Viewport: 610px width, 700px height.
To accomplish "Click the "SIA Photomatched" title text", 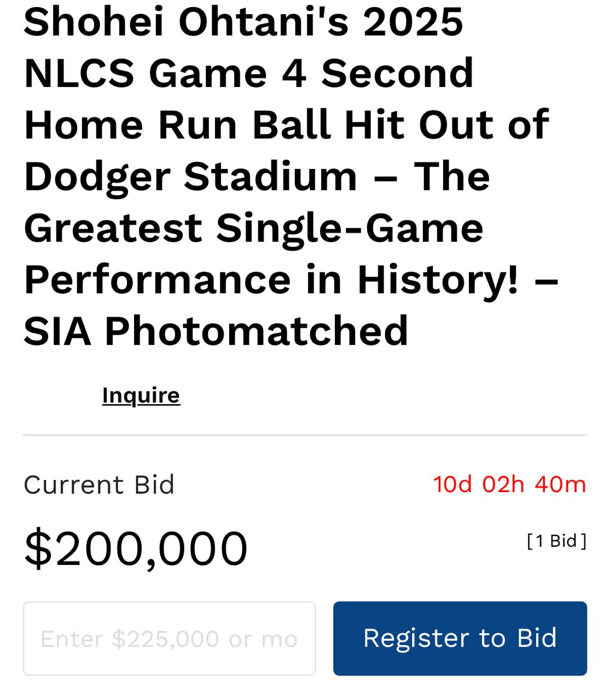I will [x=216, y=331].
